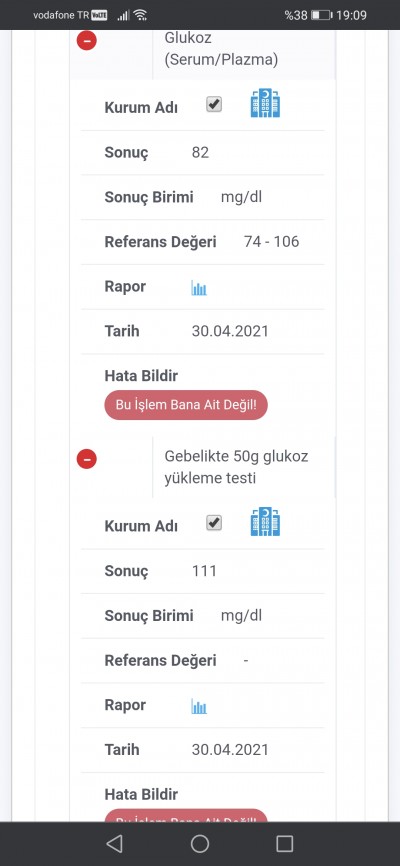Screen dimensions: 400x866
Task: Tap the battery indicator in status bar
Action: tap(321, 15)
